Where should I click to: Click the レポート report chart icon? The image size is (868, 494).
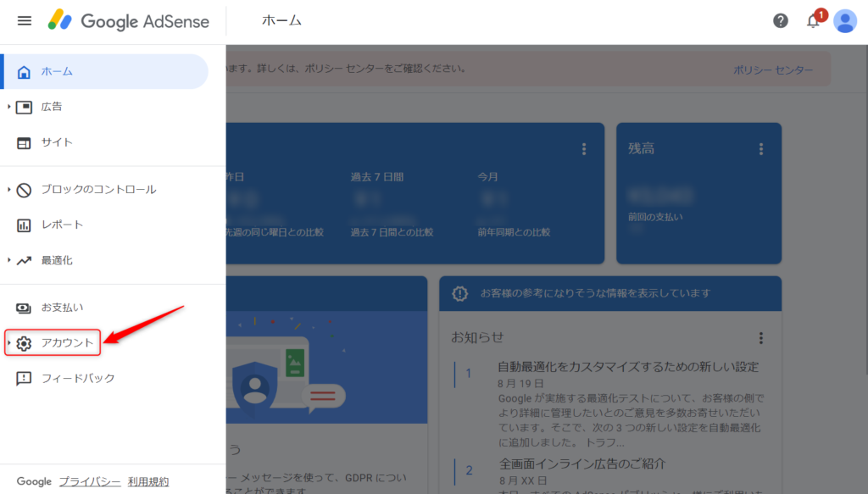[x=24, y=225]
